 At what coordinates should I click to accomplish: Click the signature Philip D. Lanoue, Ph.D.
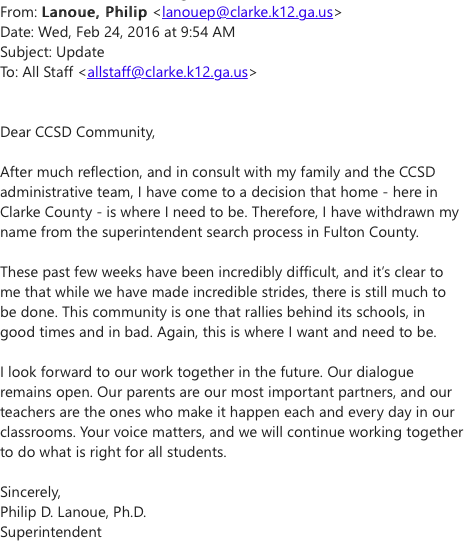point(73,512)
